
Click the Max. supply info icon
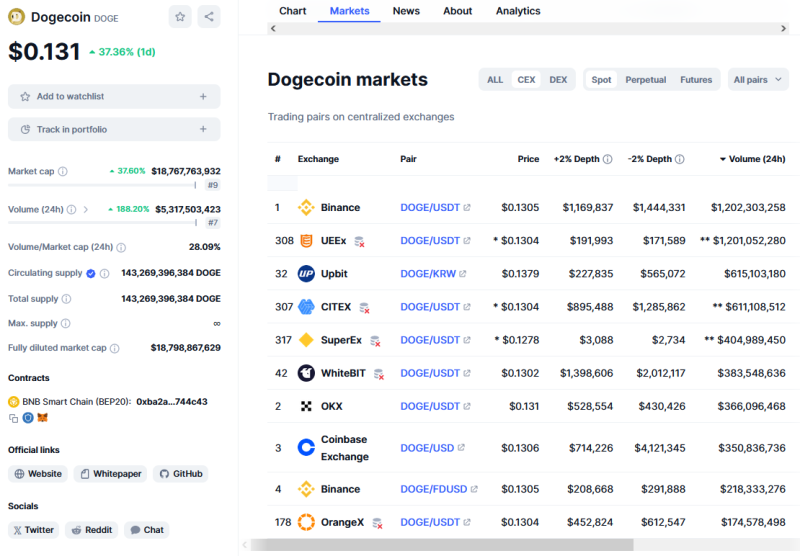[x=66, y=323]
